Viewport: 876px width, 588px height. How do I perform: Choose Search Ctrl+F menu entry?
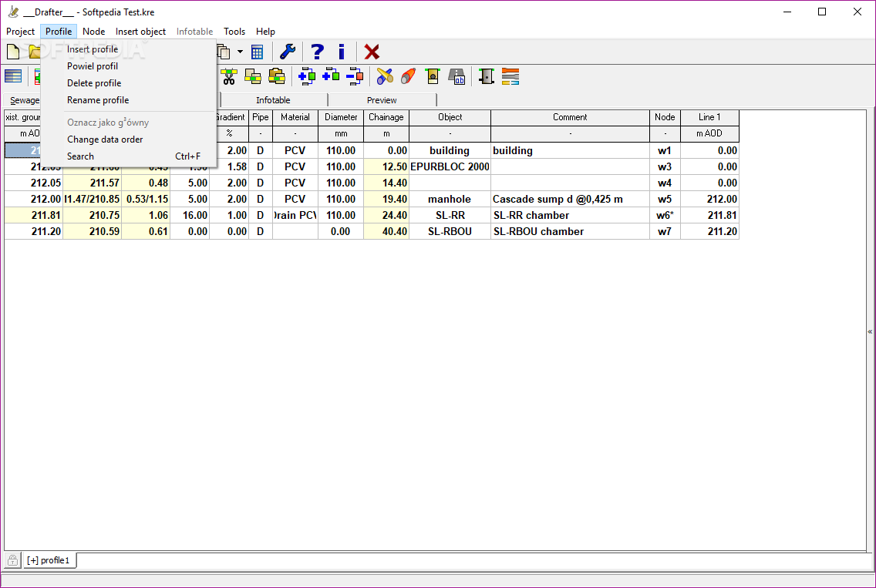pos(129,156)
